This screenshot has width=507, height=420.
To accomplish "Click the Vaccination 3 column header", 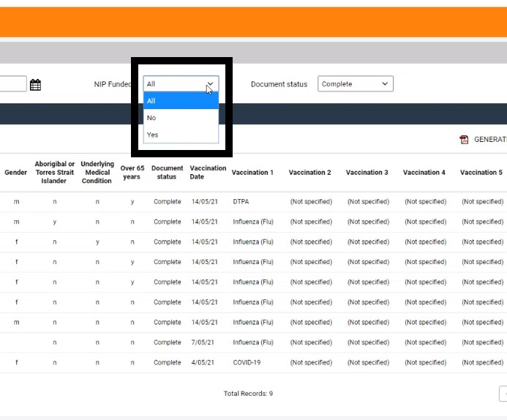I will (367, 173).
